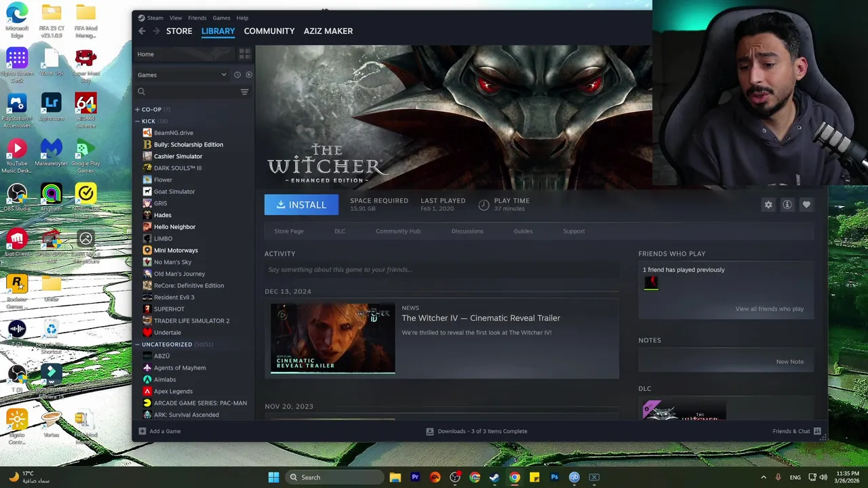868x488 pixels.
Task: Open the game info icon
Action: (x=787, y=205)
